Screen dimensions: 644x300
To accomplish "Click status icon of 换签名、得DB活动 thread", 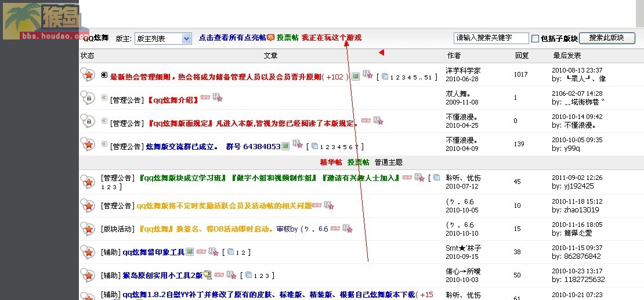I will click(88, 229).
